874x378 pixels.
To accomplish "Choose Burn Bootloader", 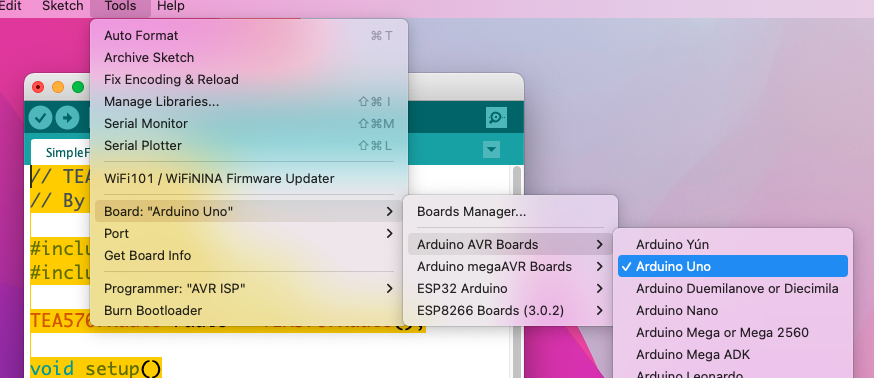I will [249, 311].
